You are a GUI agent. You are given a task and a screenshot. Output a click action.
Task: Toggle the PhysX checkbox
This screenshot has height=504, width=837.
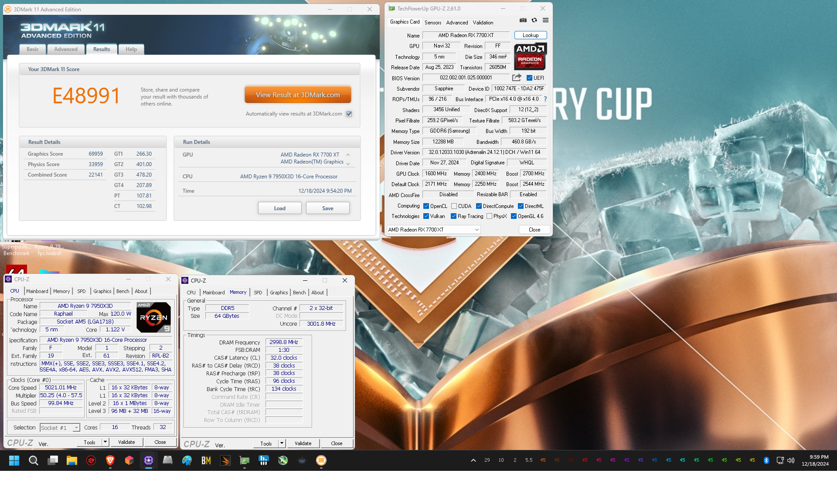coord(490,216)
